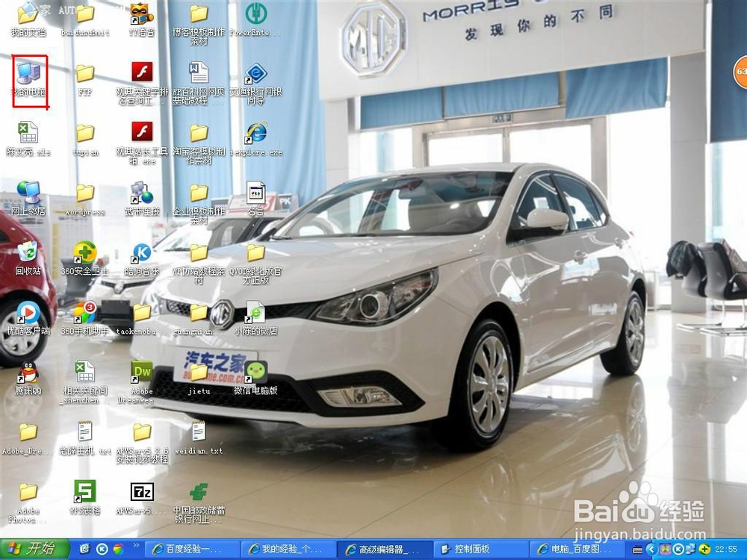The image size is (747, 560).
Task: Launch 微信电脑版 WeChat icon
Action: pos(255,373)
